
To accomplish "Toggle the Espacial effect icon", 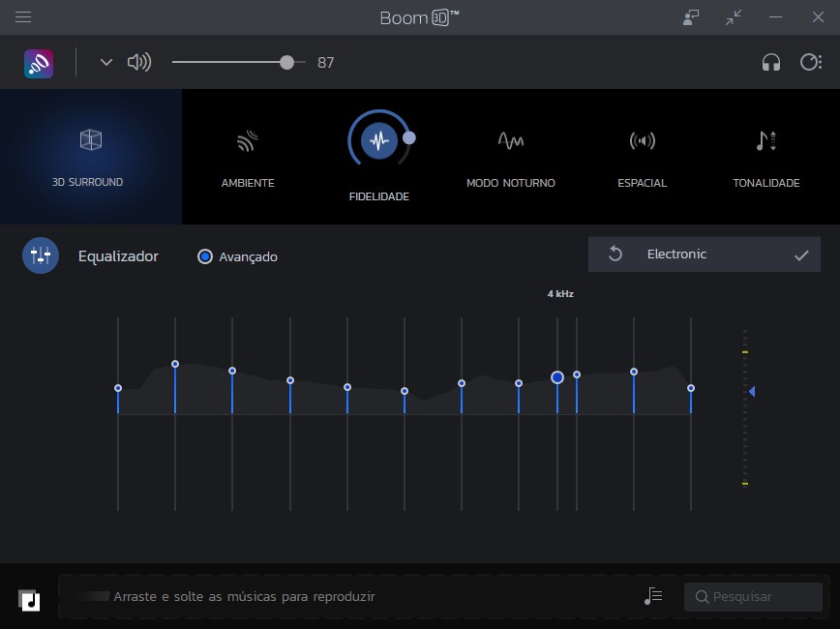I will click(x=642, y=141).
